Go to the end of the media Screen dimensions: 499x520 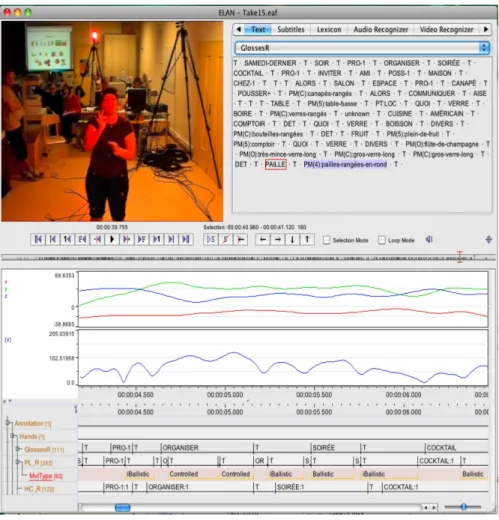(186, 239)
